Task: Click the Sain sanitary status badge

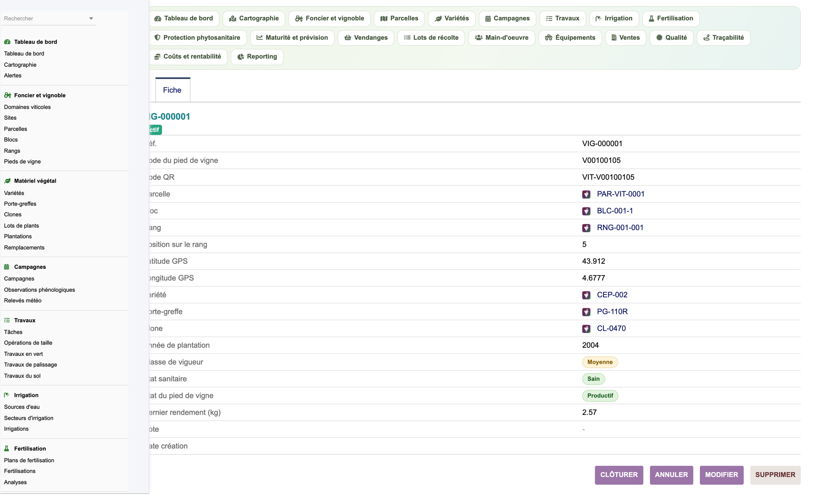Action: click(593, 379)
